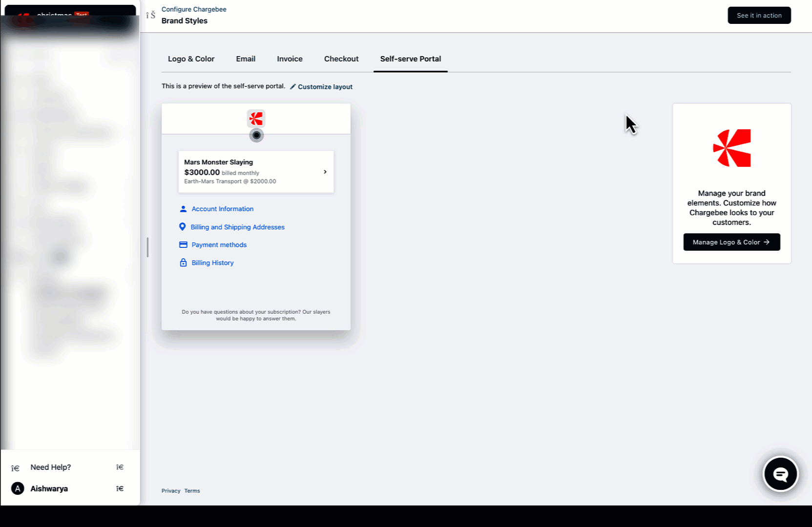Click the Aishwarya user avatar icon
The width and height of the screenshot is (812, 527).
(x=18, y=488)
